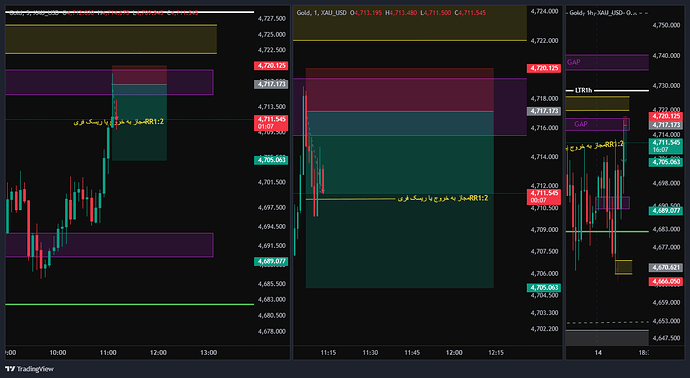Click 4,727.500 on left chart price scale
Screen dimensions: 690x378
tap(272, 18)
